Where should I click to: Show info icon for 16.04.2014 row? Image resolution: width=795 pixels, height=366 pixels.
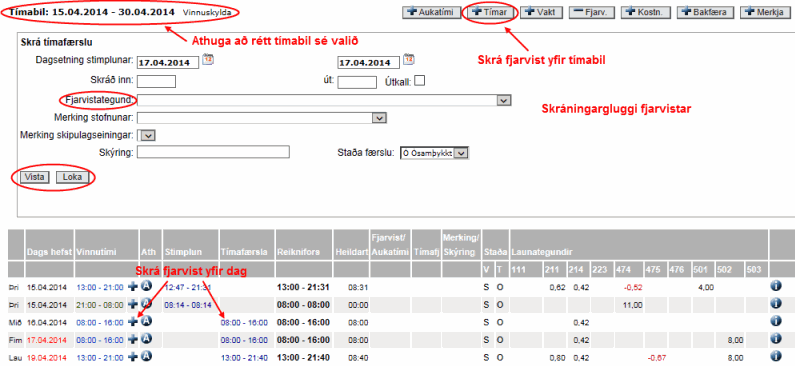point(775,321)
